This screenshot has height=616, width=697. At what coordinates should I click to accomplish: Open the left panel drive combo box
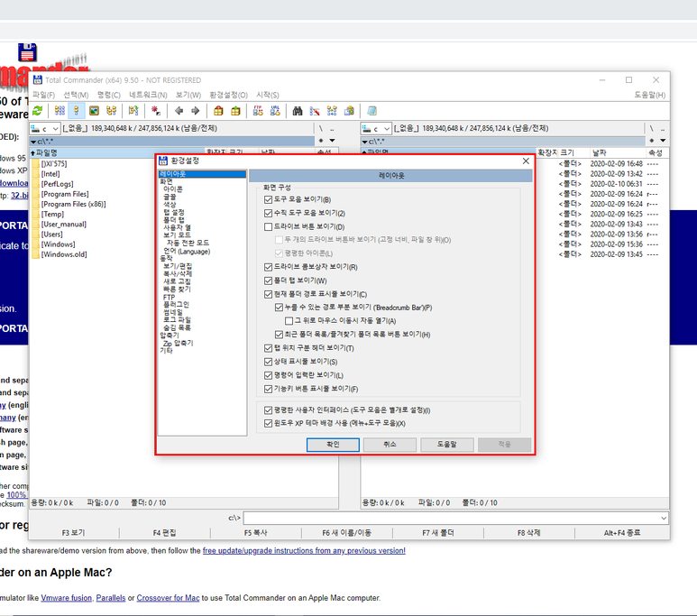coord(45,129)
